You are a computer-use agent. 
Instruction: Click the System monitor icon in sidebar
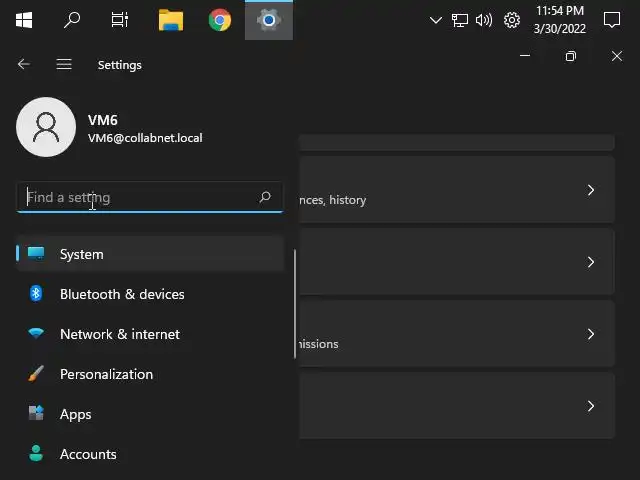coord(36,254)
